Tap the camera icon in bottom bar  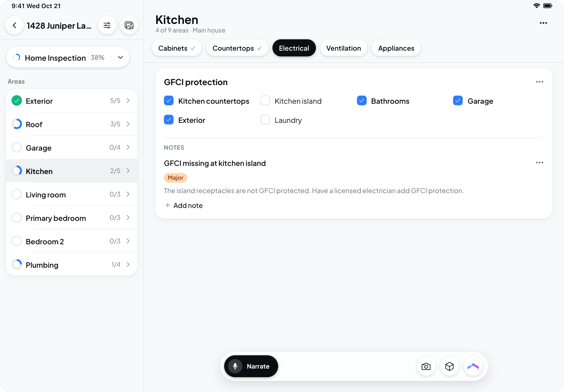[426, 366]
